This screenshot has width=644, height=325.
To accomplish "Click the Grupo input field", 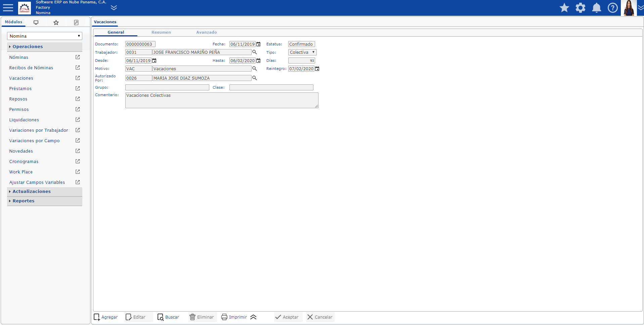I will click(167, 87).
